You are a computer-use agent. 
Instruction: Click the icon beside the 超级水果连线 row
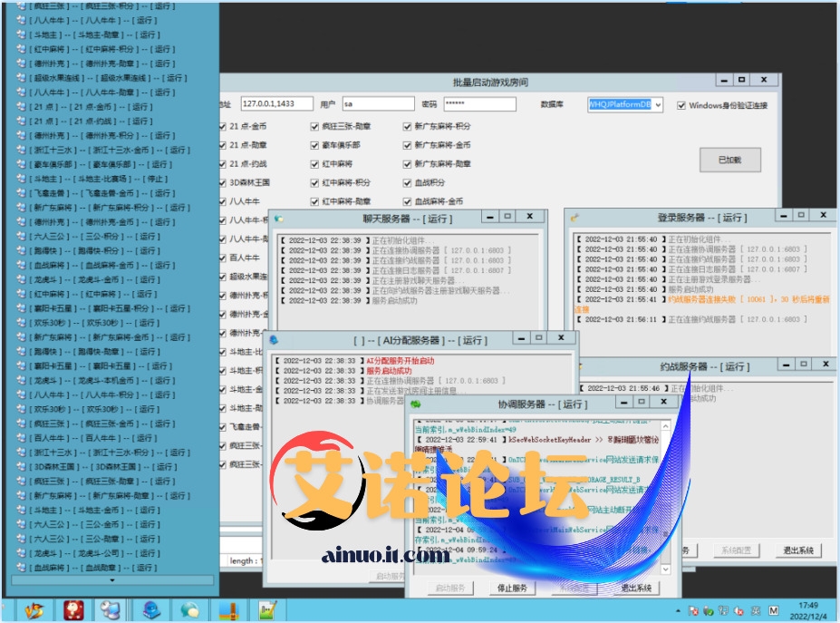point(21,78)
